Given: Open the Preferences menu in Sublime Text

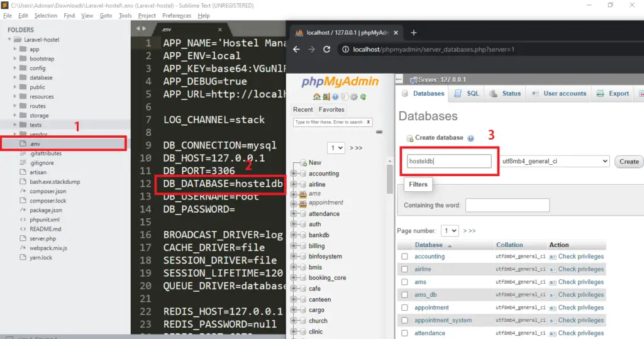Looking at the screenshot, I should coord(176,15).
